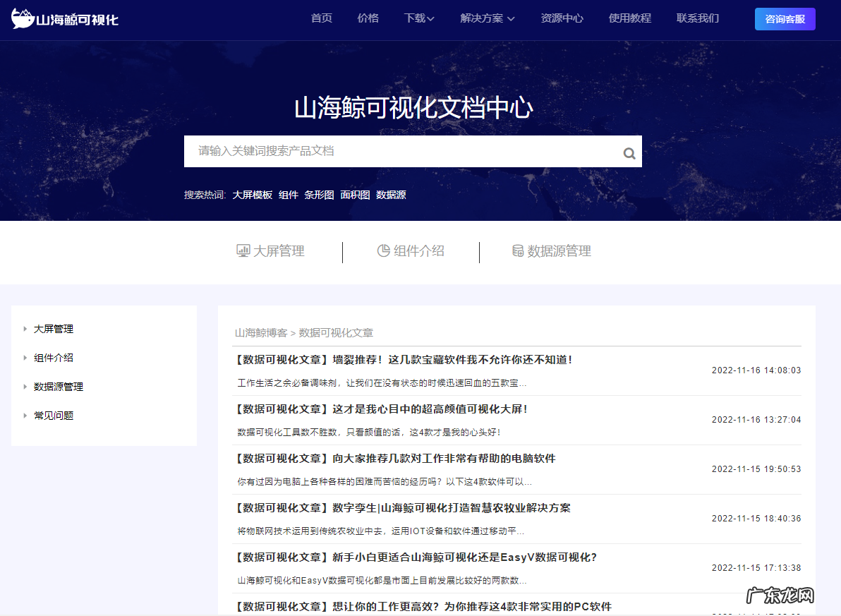
Task: Select the 大屏模板 hot search keyword
Action: click(252, 195)
